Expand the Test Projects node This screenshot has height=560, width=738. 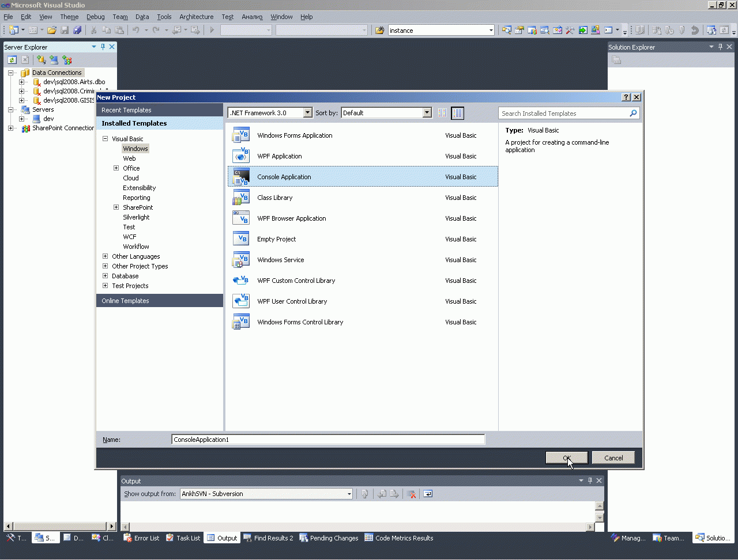(x=106, y=286)
